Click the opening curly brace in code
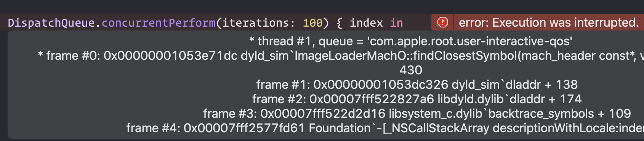Image resolution: width=644 pixels, height=141 pixels. [x=339, y=23]
